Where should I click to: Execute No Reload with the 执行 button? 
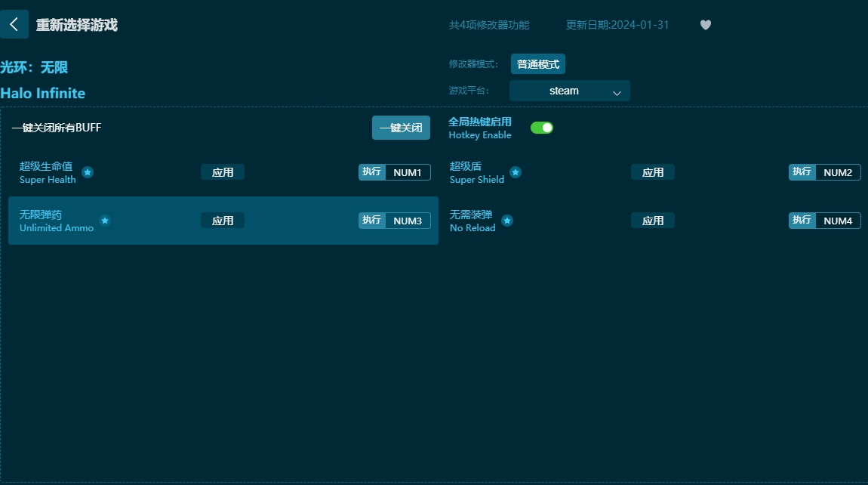(x=801, y=221)
